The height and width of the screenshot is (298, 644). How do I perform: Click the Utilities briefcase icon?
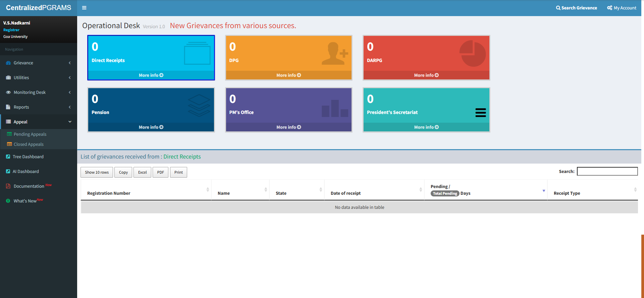click(8, 78)
